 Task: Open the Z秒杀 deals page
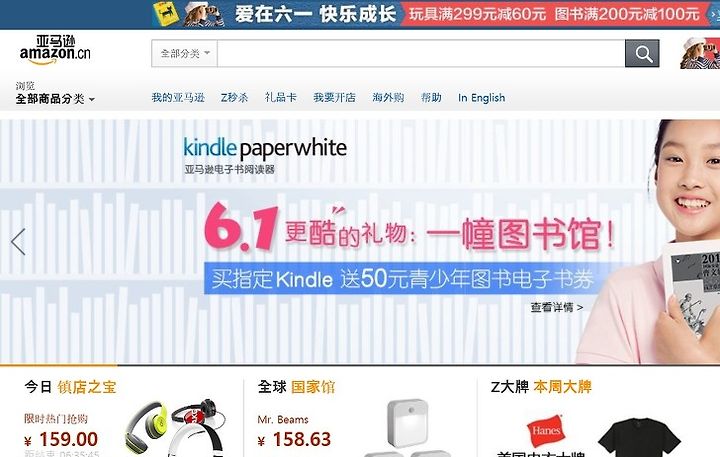[x=235, y=97]
